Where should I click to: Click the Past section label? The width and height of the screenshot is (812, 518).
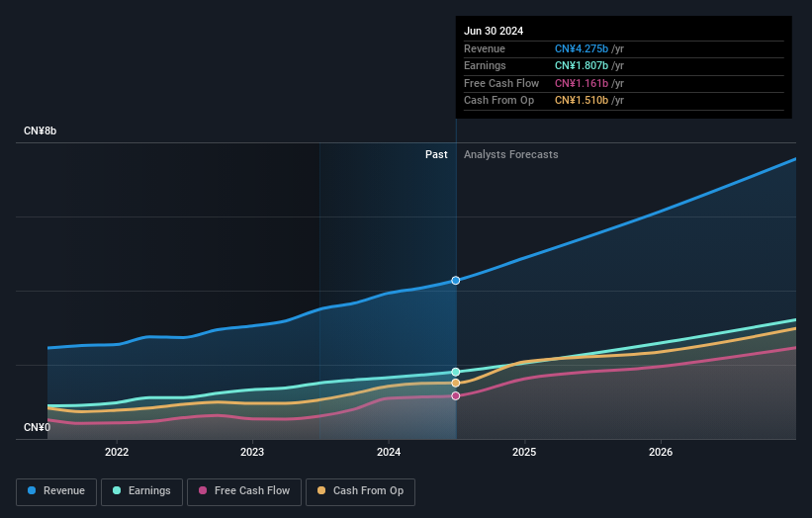pos(436,154)
